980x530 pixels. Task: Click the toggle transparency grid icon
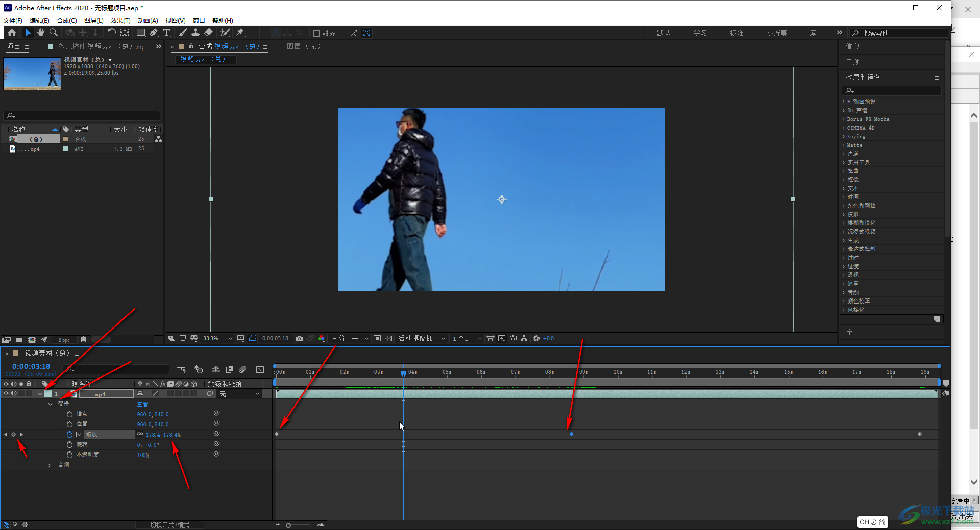[388, 339]
